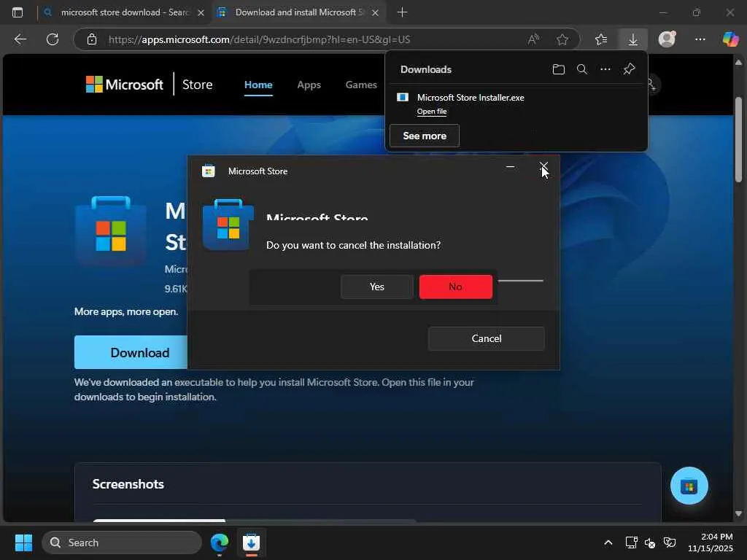This screenshot has width=747, height=560.
Task: Open Windows Start menu
Action: 23,542
